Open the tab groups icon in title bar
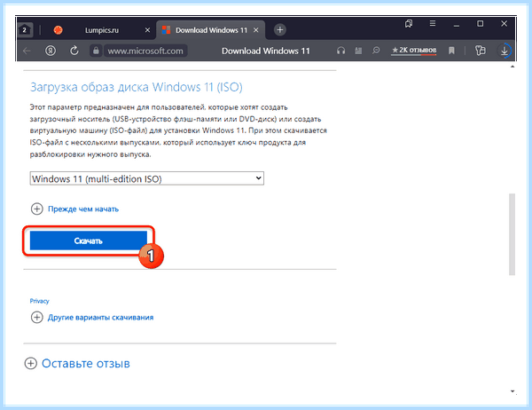This screenshot has height=410, width=532. click(409, 23)
